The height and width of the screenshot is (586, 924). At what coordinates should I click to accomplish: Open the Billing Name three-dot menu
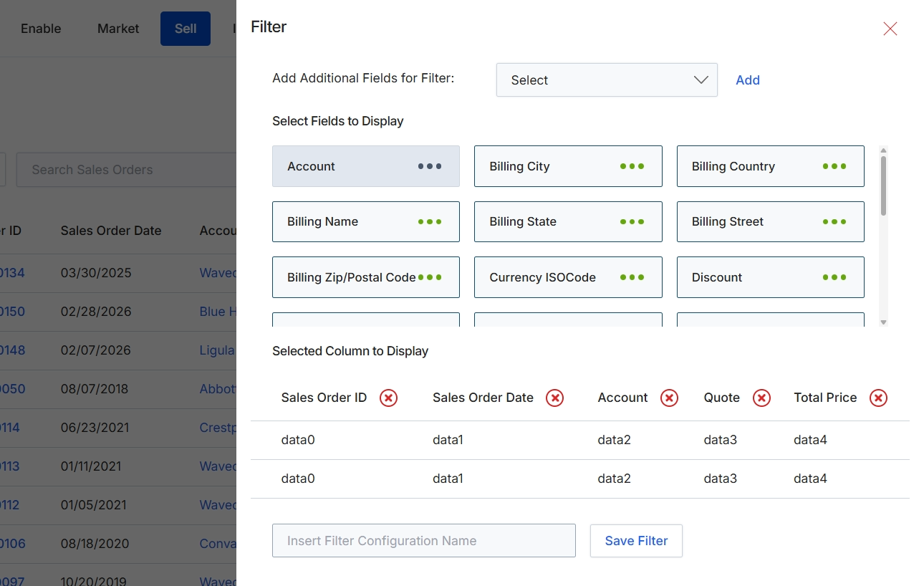coord(430,222)
